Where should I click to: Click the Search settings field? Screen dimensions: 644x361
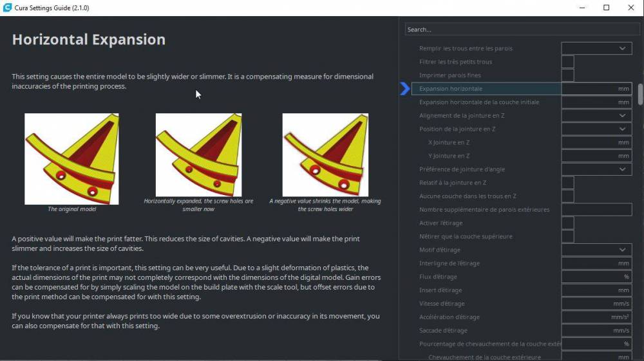(x=522, y=30)
